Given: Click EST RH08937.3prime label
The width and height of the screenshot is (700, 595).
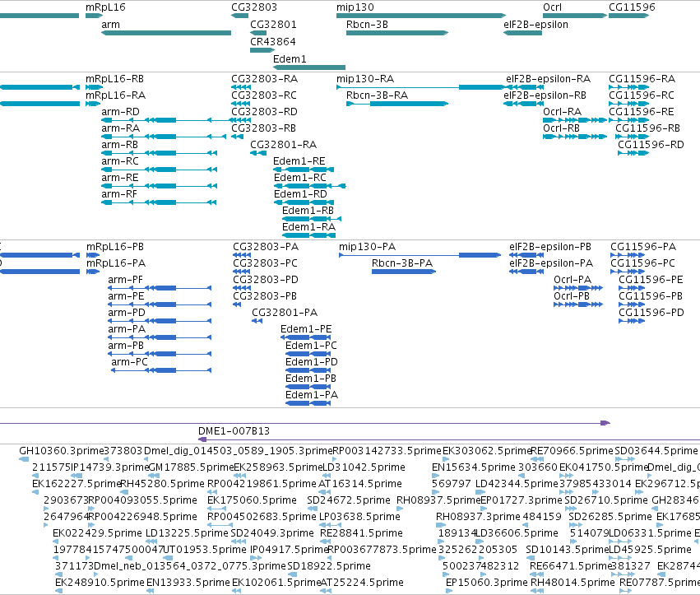Looking at the screenshot, I should [x=478, y=517].
